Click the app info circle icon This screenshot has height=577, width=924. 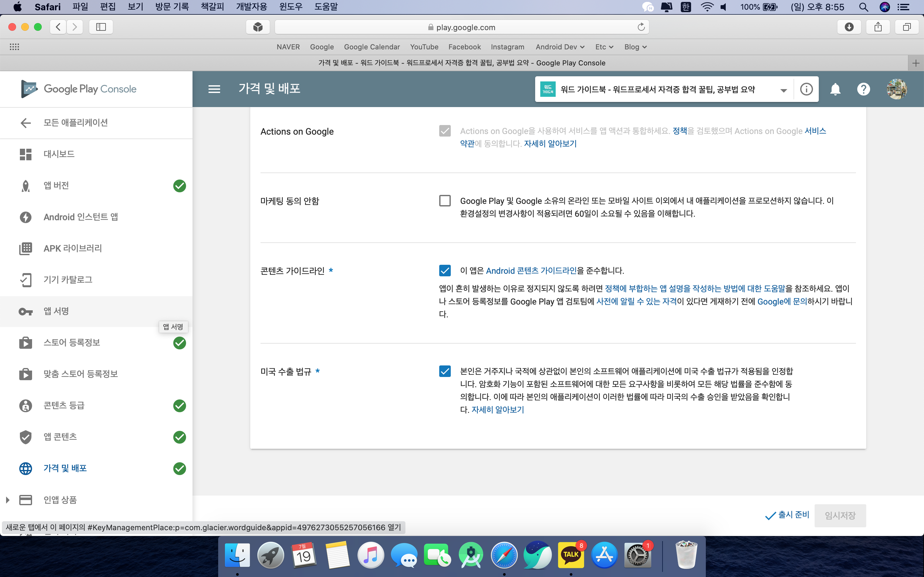[806, 89]
